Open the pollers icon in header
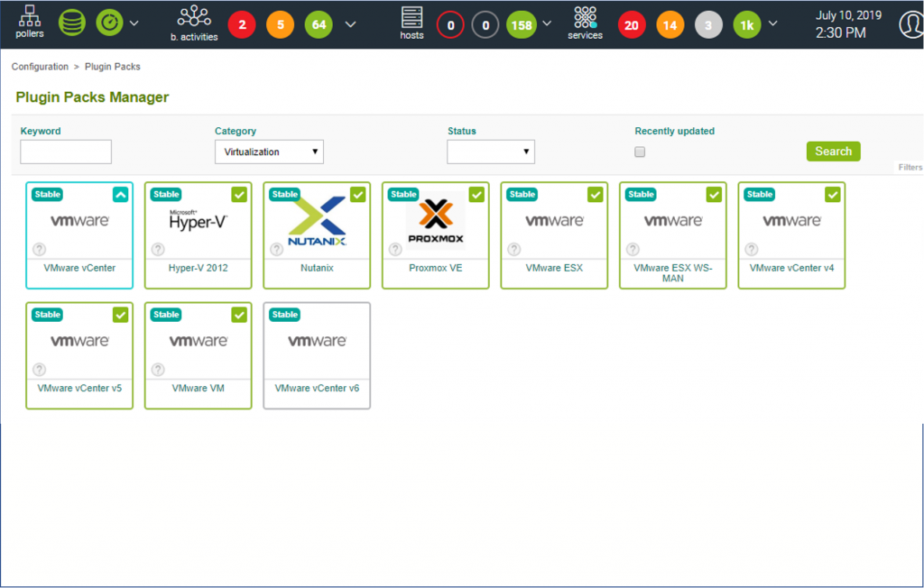 pyautogui.click(x=30, y=22)
